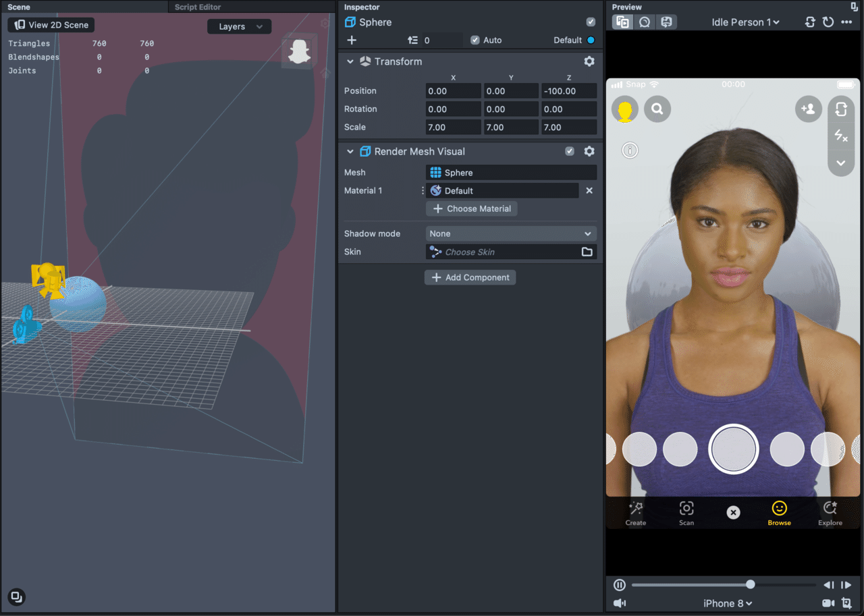Viewport: 864px width, 616px height.
Task: Pop out the Preview panel
Action: [x=855, y=7]
